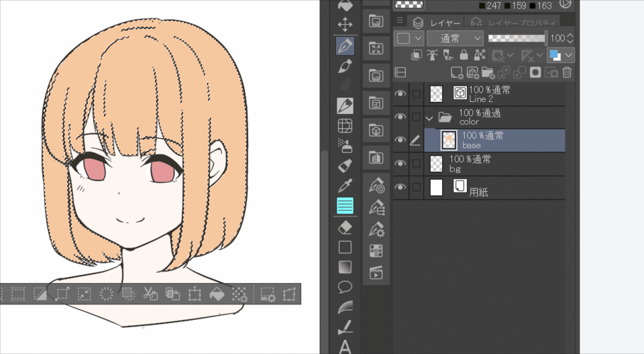This screenshot has height=354, width=644.
Task: Click the transparent checkered color swatch
Action: click(x=409, y=5)
